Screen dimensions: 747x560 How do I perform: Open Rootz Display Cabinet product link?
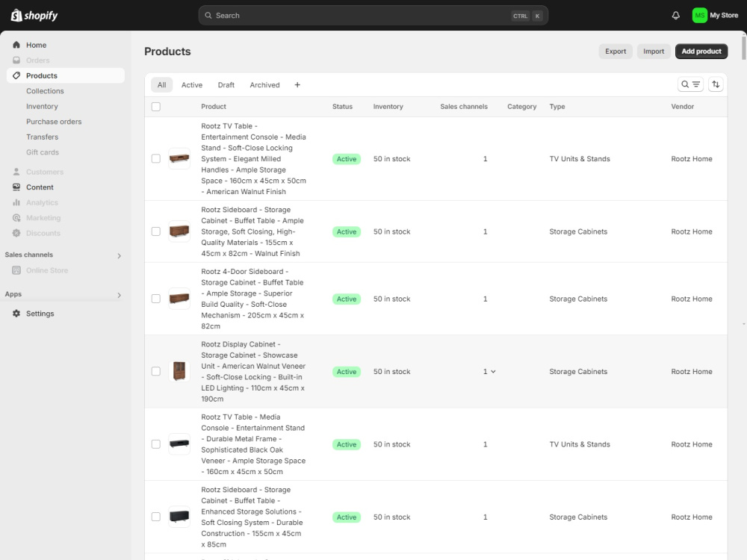pos(253,371)
